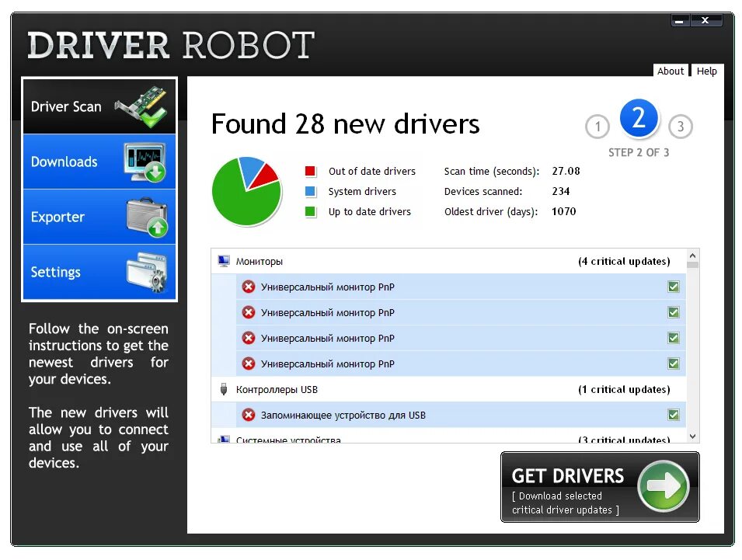Open the About tab
The width and height of the screenshot is (742, 560).
click(x=670, y=71)
